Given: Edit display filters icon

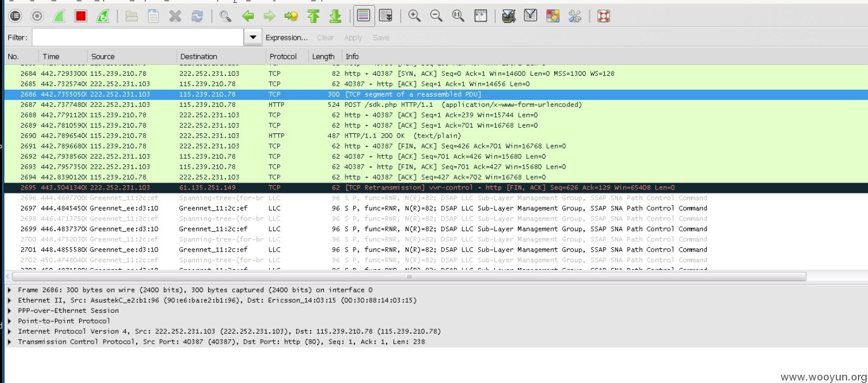Looking at the screenshot, I should [x=531, y=16].
